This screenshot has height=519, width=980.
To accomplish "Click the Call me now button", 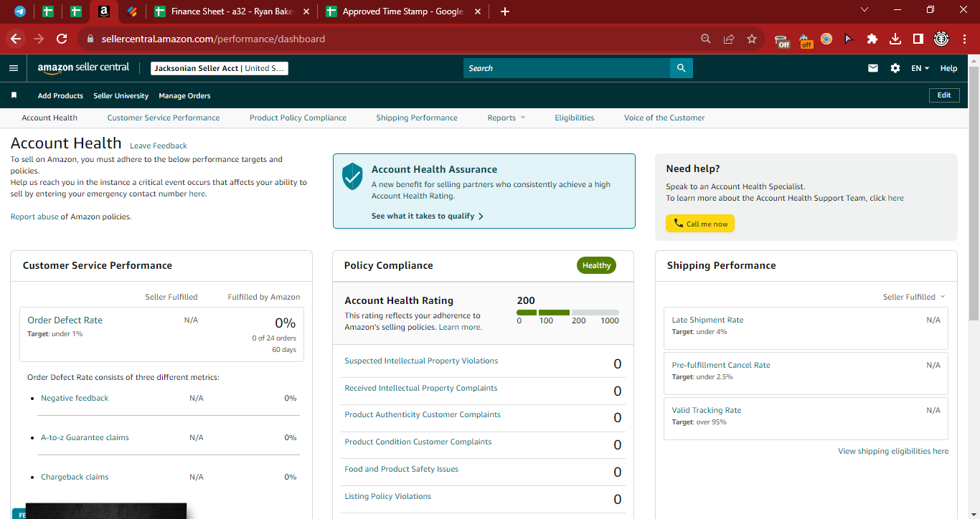I will [700, 224].
